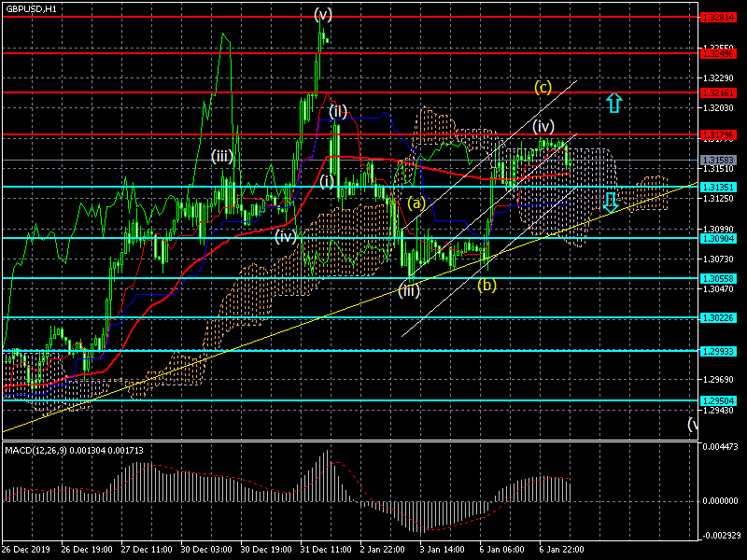The image size is (747, 560).
Task: Click the 26 Dec 2019 date label
Action: tap(25, 549)
